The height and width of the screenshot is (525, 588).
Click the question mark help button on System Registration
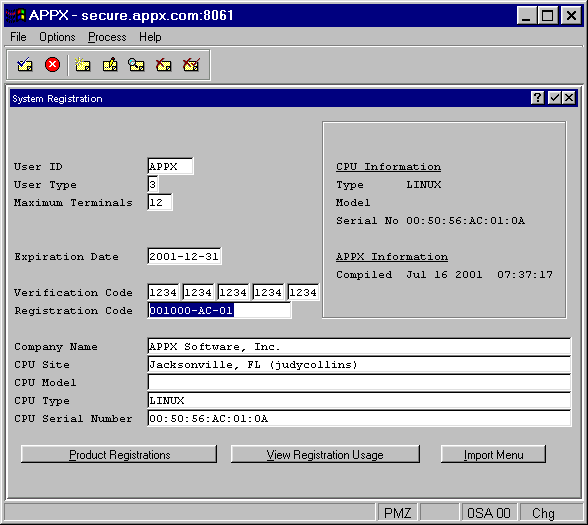pos(537,98)
